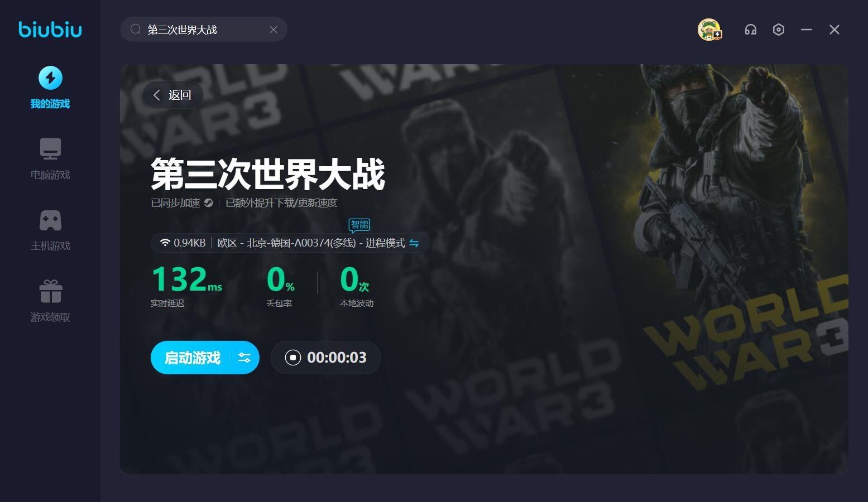Image resolution: width=868 pixels, height=502 pixels.
Task: Click the 丢包率 label
Action: [x=279, y=303]
